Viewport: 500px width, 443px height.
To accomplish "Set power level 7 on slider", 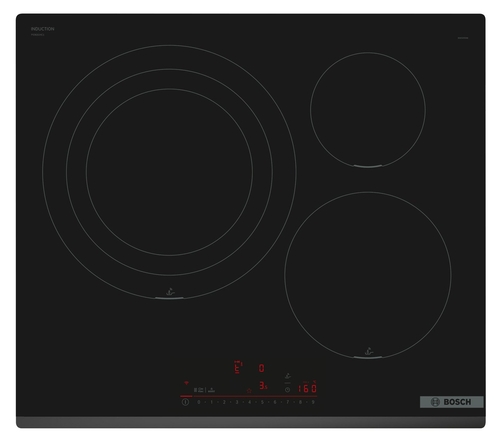I will click(x=287, y=402).
